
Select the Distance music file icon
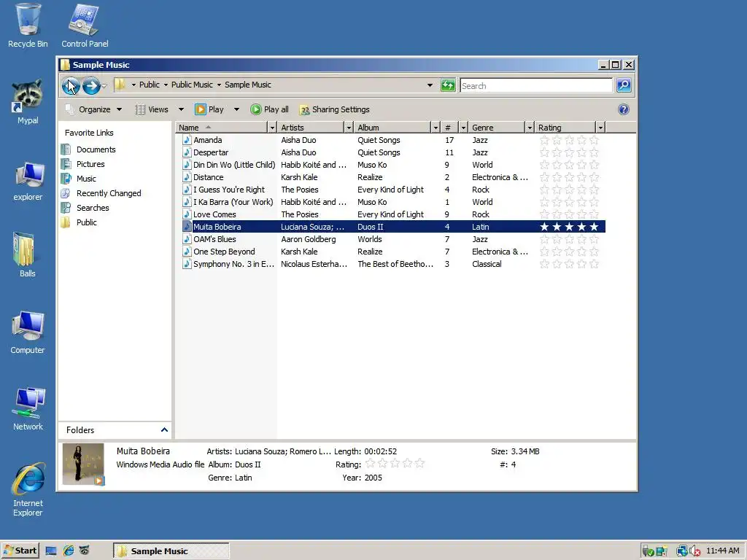pyautogui.click(x=187, y=177)
